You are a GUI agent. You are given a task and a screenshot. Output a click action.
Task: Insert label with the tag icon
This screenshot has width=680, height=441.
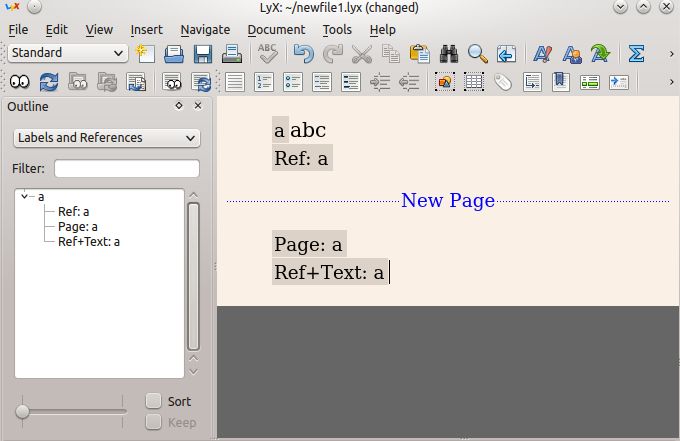click(x=503, y=82)
